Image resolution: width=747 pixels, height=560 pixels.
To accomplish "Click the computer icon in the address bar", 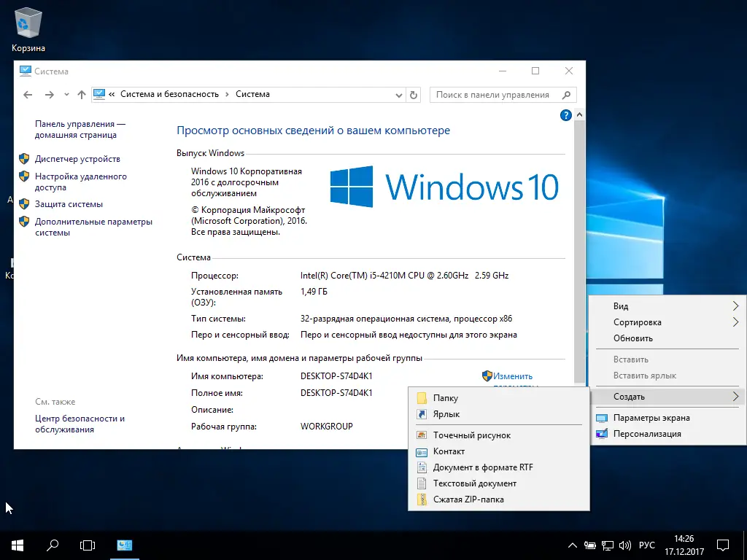I will [99, 94].
